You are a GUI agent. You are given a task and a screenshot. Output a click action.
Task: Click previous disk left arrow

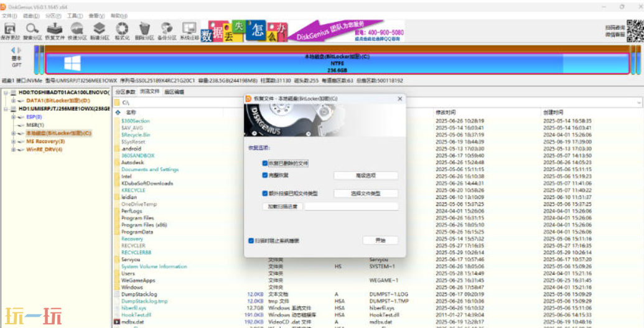[x=12, y=50]
